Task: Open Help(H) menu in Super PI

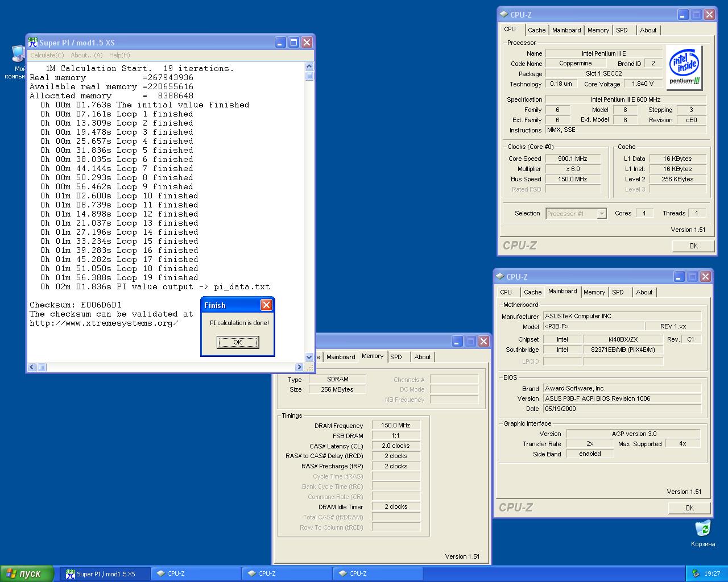Action: click(x=119, y=55)
